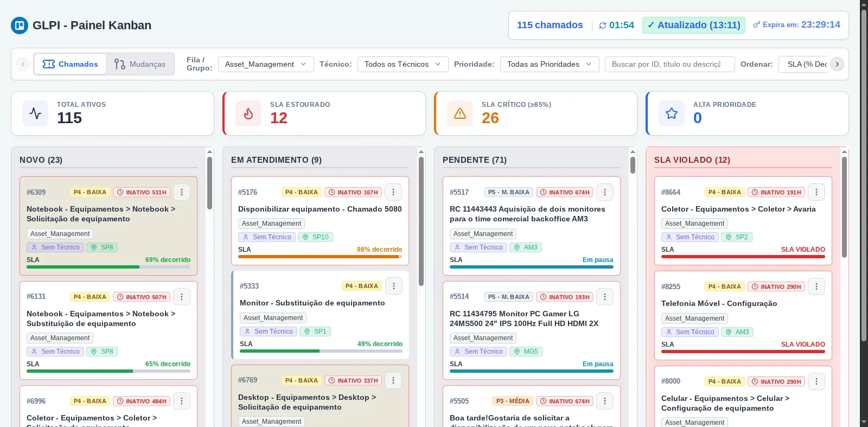Open ticket titled Telefonia Móvel - Configuração
868x427 pixels.
tap(719, 303)
